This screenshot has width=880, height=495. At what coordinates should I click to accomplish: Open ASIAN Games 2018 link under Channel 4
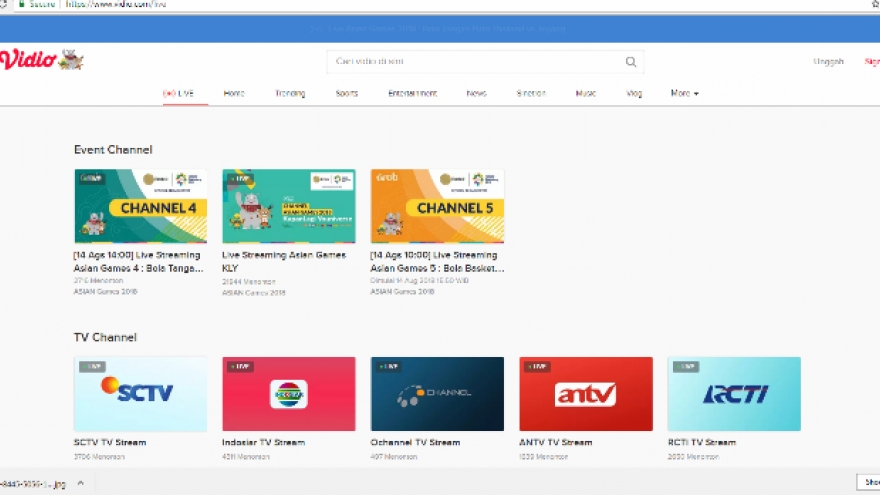coord(106,292)
